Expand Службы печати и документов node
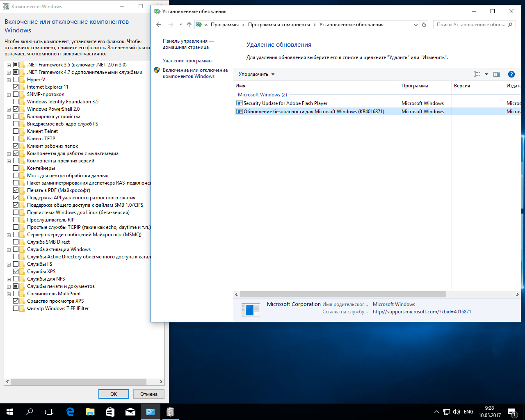 [9, 286]
